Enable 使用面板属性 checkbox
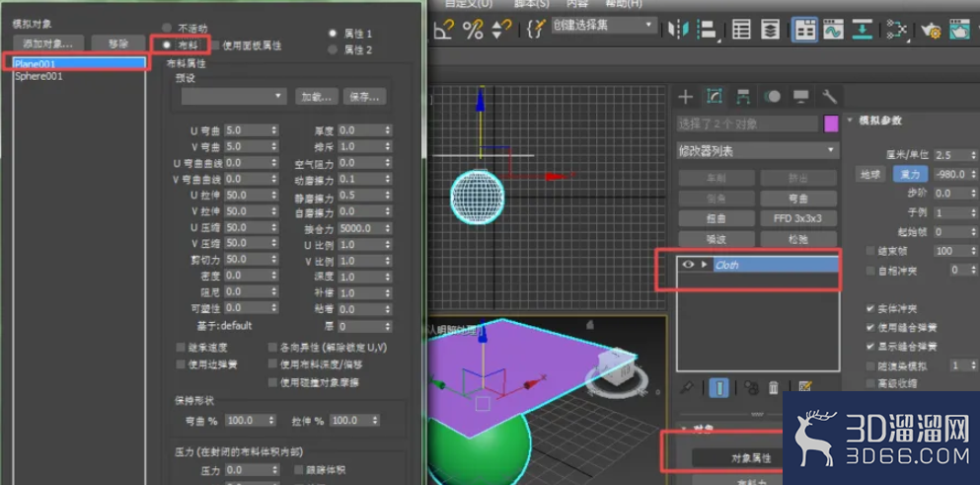 [215, 45]
